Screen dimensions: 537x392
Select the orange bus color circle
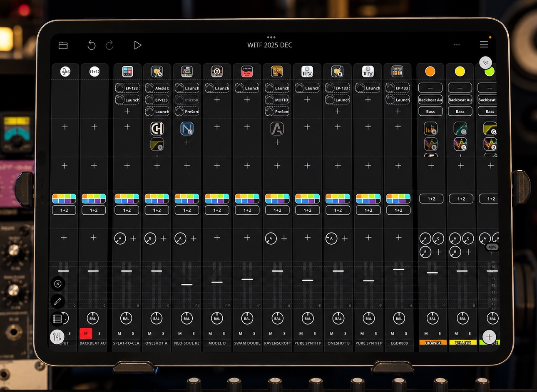tap(430, 72)
